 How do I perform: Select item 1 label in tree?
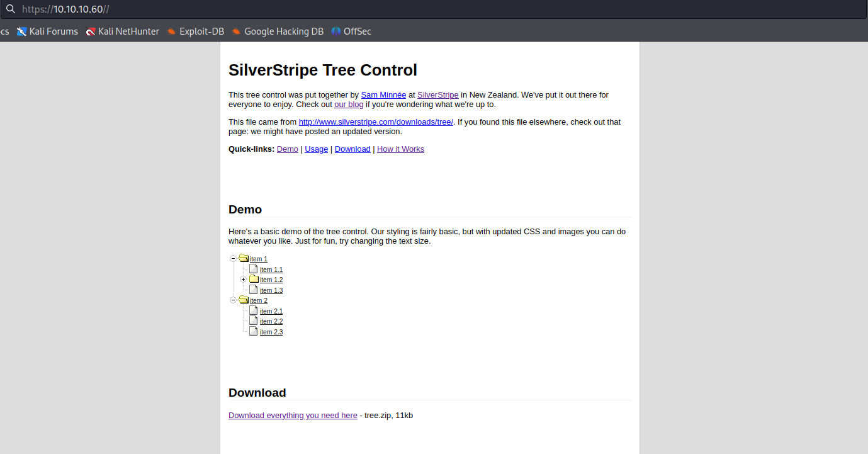pyautogui.click(x=259, y=259)
